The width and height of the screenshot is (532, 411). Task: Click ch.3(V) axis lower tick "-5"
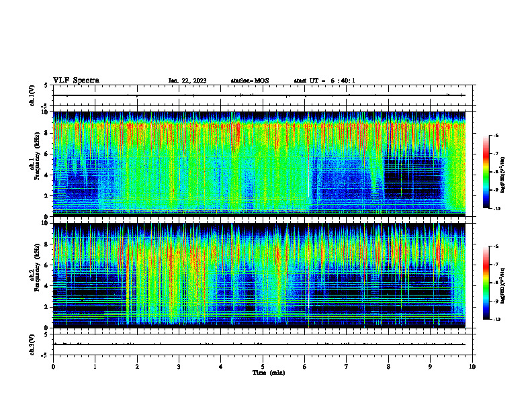(x=46, y=355)
